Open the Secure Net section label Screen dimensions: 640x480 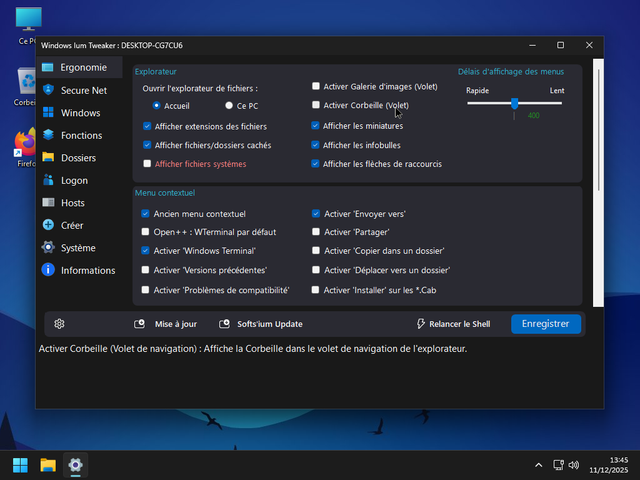click(x=84, y=90)
